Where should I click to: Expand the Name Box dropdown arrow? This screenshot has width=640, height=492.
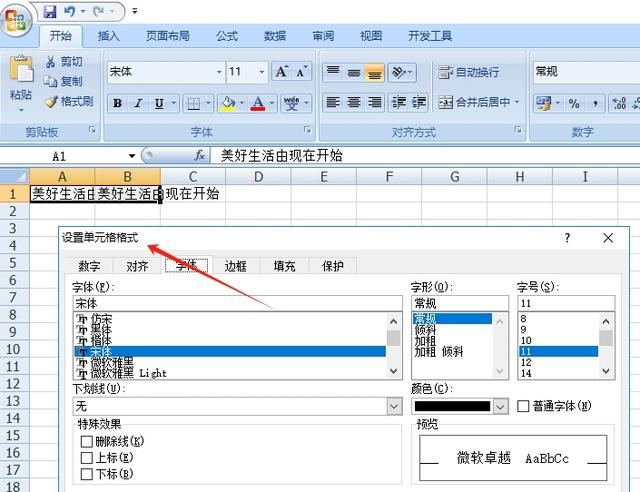131,156
